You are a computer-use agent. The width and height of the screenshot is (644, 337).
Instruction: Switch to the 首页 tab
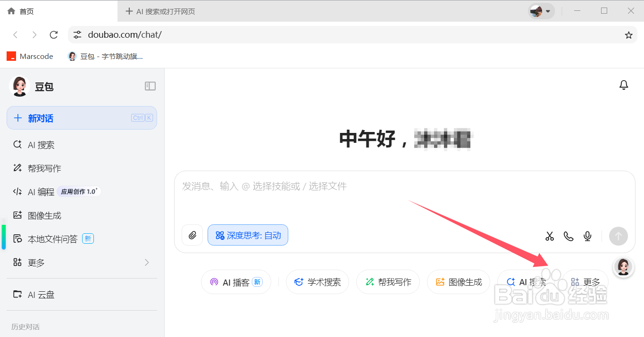pos(59,11)
